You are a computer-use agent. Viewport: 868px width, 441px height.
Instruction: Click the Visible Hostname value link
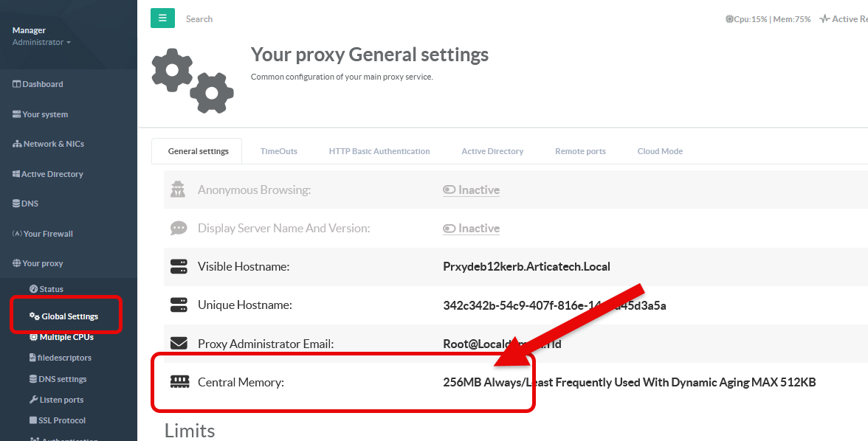pyautogui.click(x=526, y=266)
